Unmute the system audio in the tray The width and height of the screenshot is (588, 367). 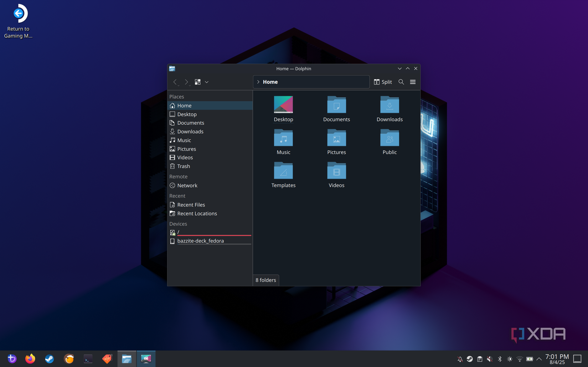click(x=490, y=359)
